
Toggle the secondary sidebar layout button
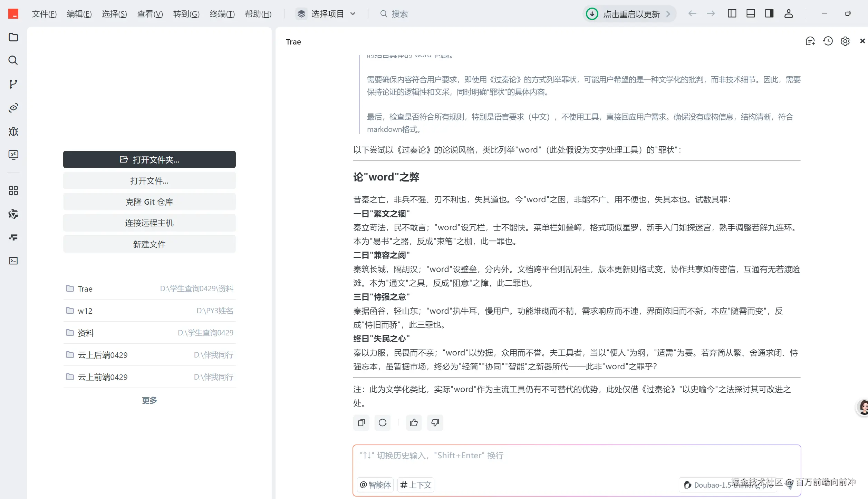769,13
